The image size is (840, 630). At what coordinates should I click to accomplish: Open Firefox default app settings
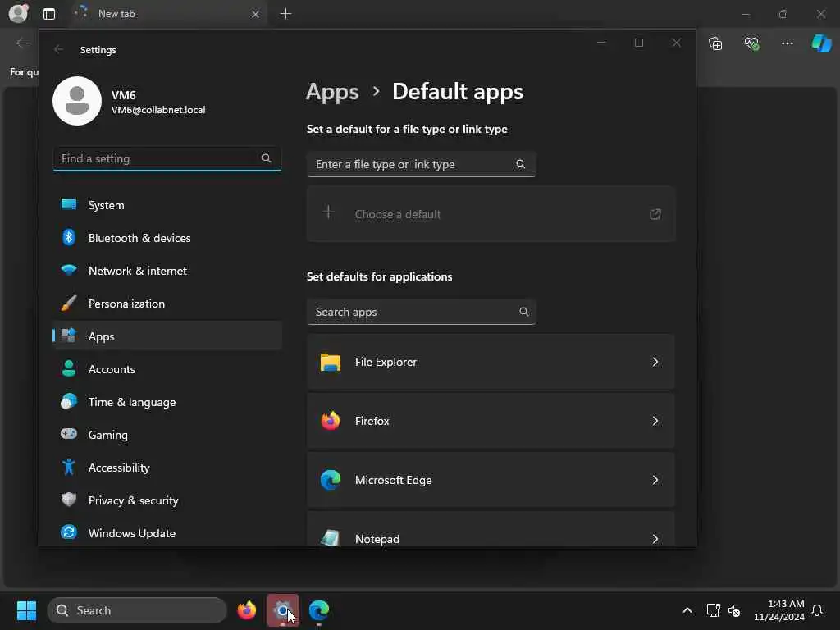[x=491, y=421]
